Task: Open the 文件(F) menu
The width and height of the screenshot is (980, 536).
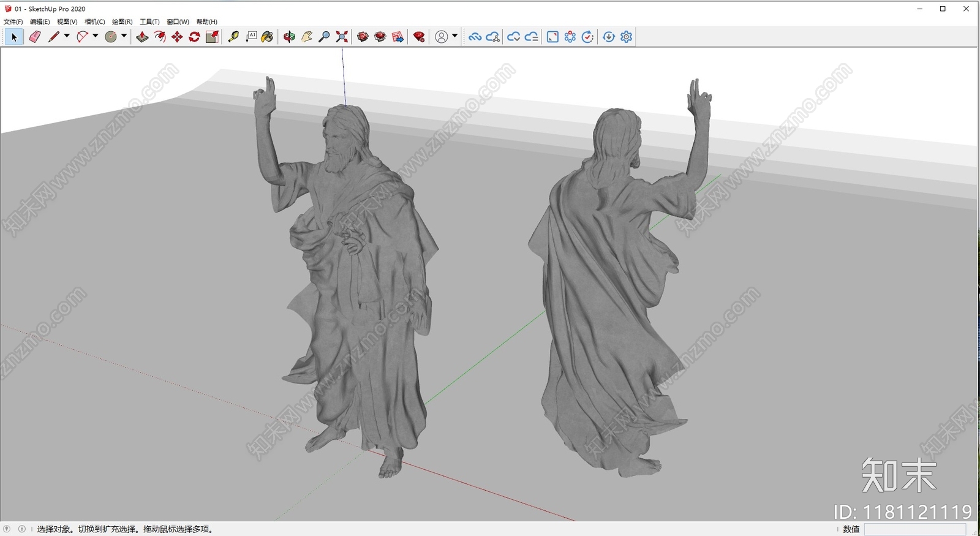Action: (x=13, y=21)
